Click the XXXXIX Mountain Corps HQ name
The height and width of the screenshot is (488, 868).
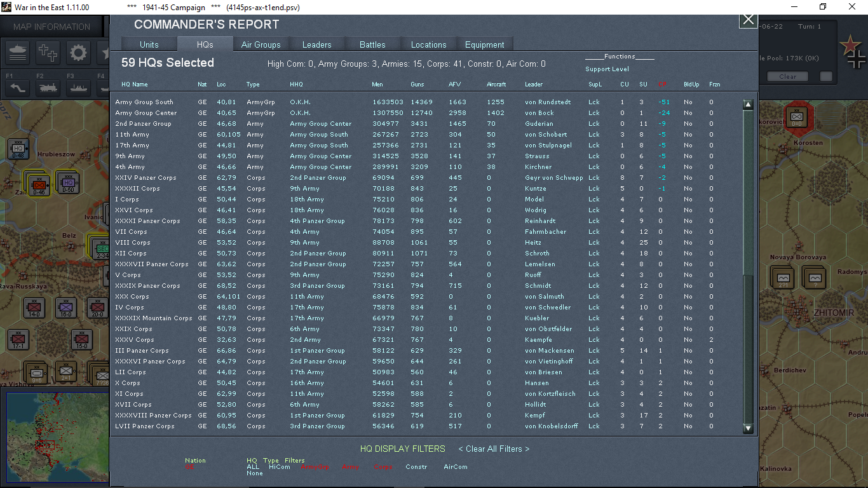153,318
